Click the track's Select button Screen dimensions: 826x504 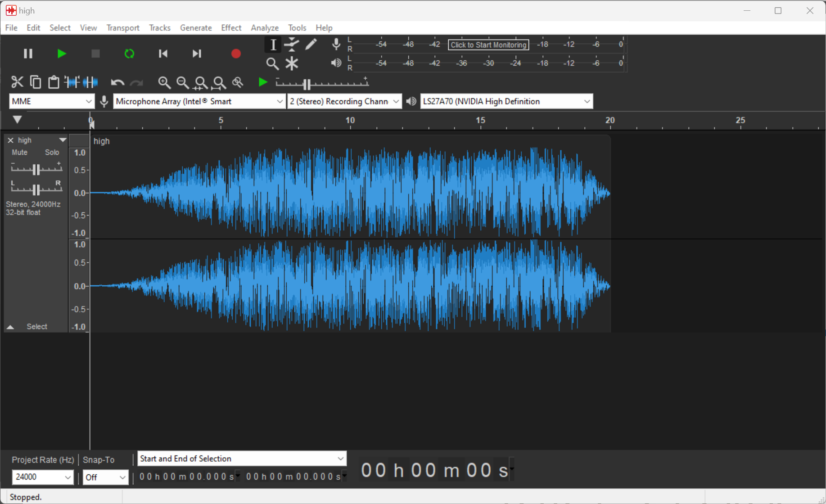coord(37,327)
